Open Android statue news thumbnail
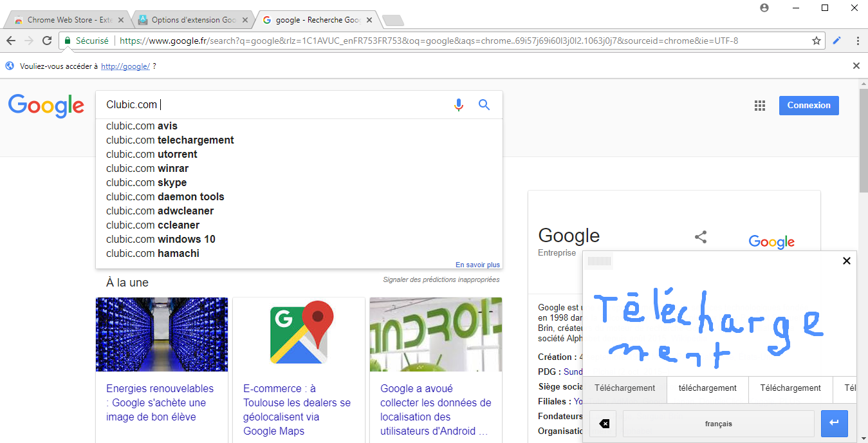Screen dimensions: 868x443 click(x=436, y=334)
